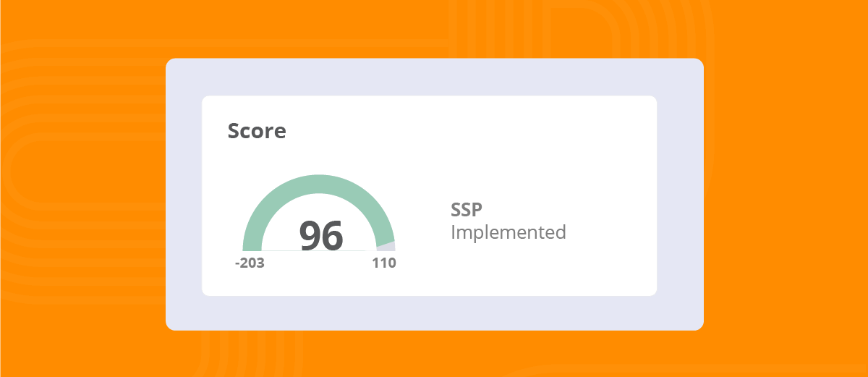Click the white card area right of "Score"

[470, 131]
